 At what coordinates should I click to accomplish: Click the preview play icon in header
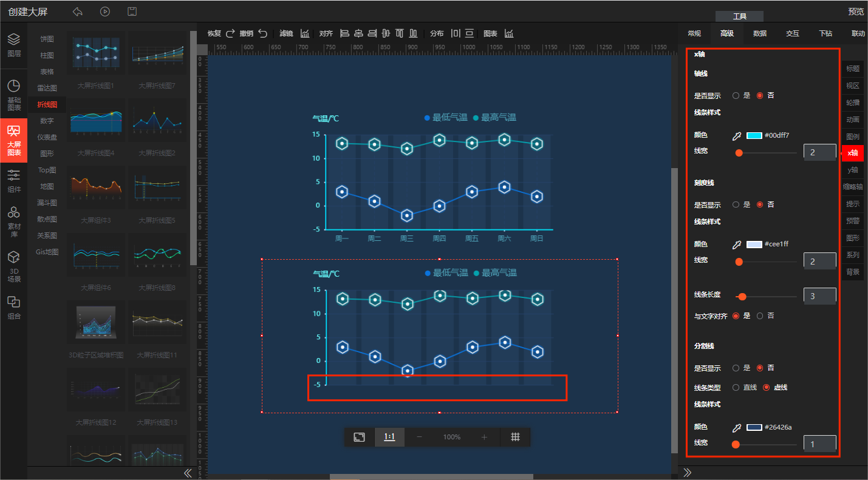[x=105, y=12]
